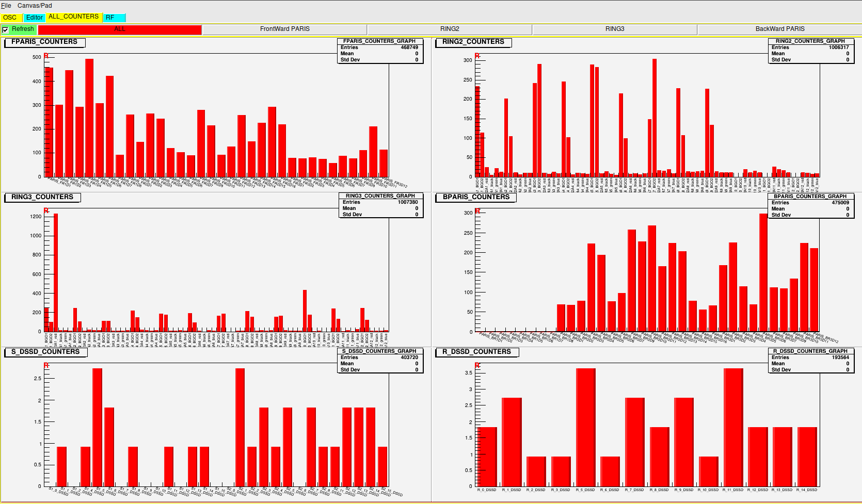Screen dimensions: 862x504
Task: Click the tallest bar in RING3_COUNTERS histogram
Action: [56, 272]
